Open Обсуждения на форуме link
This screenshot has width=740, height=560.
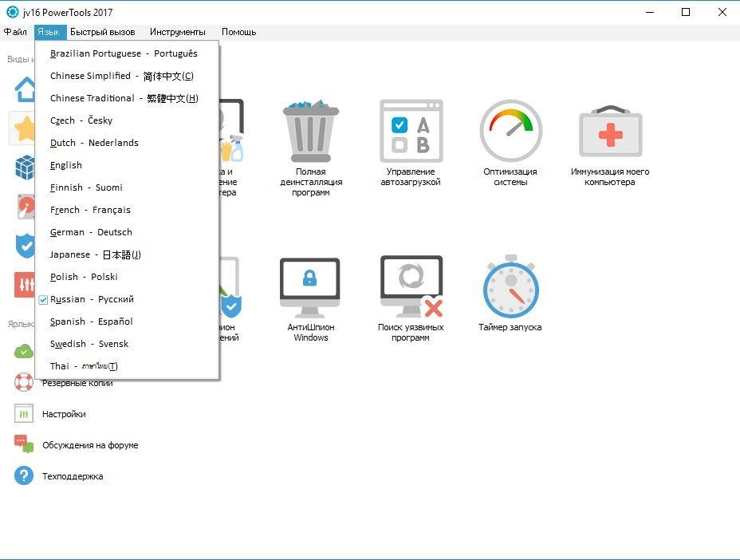coord(90,445)
